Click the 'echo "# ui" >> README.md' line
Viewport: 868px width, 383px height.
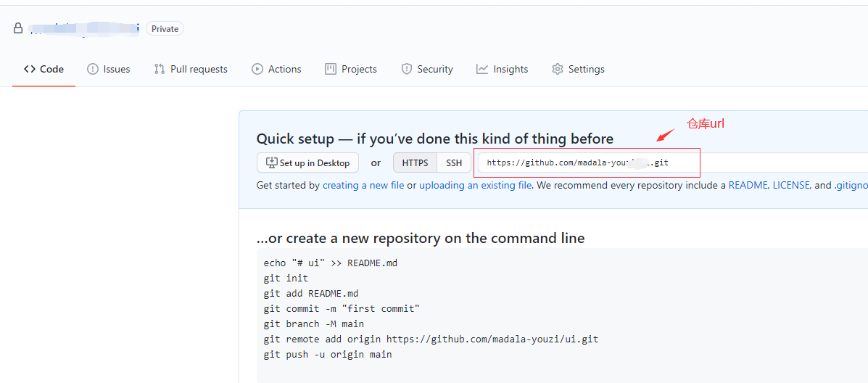point(331,263)
